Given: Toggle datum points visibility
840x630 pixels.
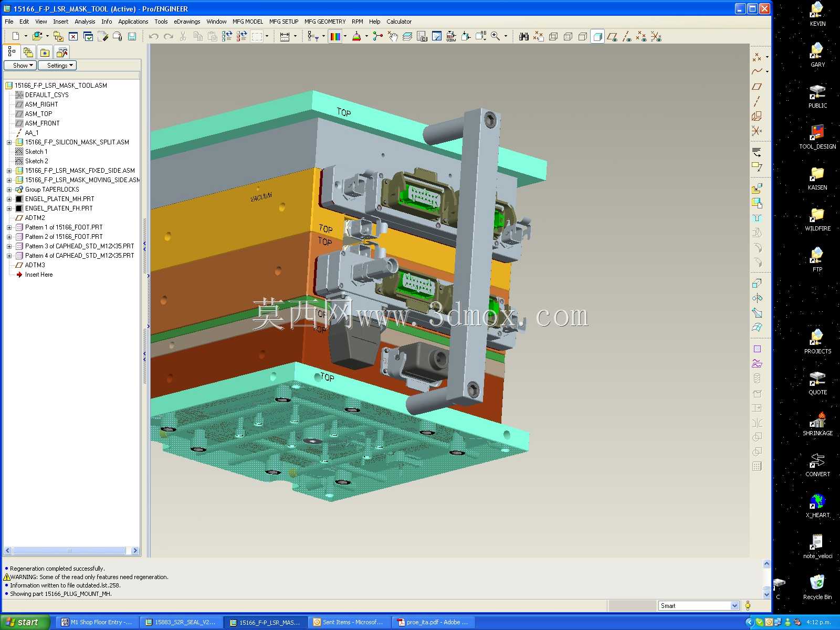Looking at the screenshot, I should pos(642,36).
